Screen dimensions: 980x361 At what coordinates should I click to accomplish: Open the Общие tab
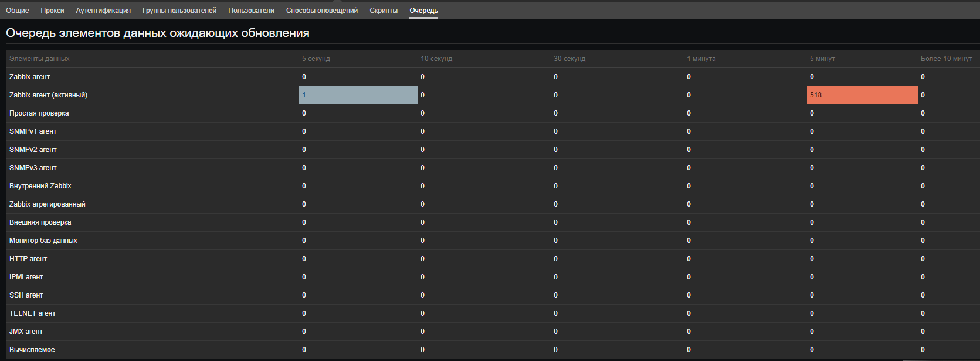pos(17,11)
